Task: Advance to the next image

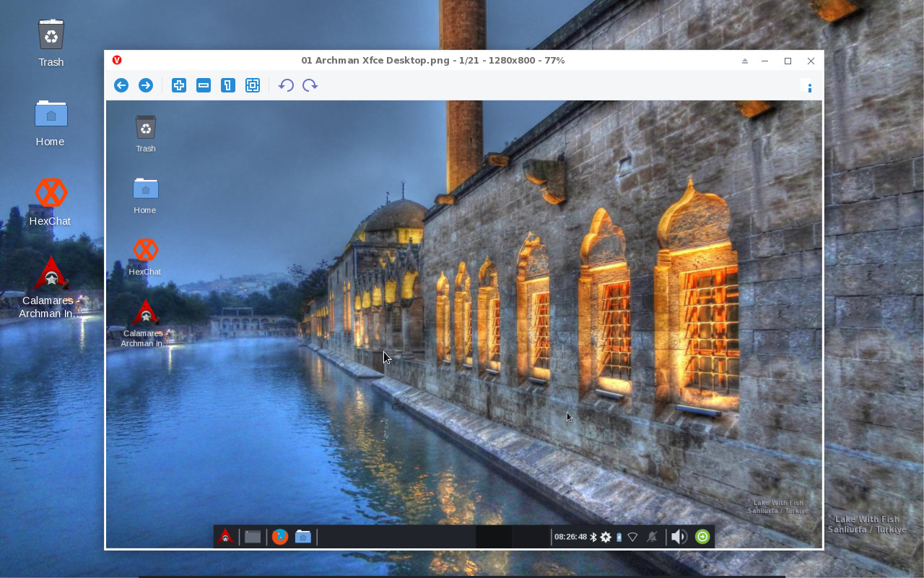Action: point(145,85)
